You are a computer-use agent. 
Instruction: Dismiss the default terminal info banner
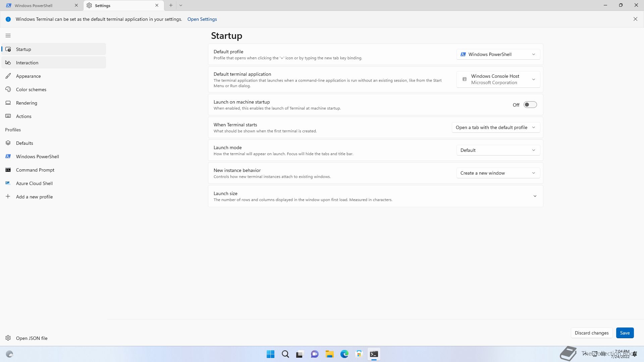635,19
